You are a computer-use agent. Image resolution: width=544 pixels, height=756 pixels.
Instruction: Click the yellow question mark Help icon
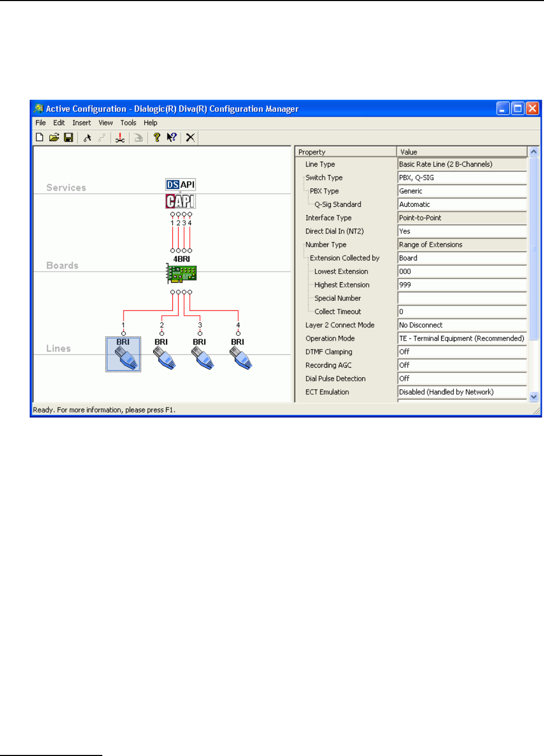[x=157, y=137]
